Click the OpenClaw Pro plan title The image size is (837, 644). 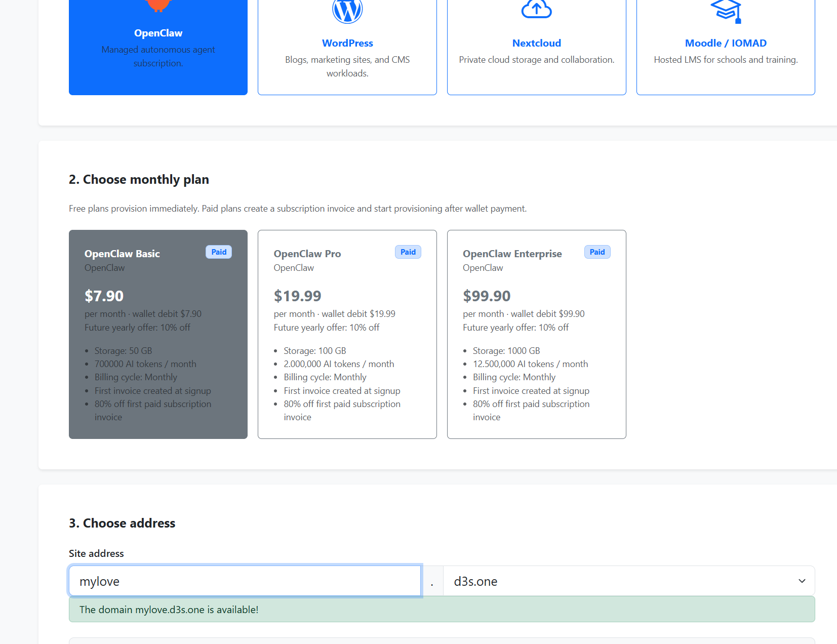tap(307, 254)
